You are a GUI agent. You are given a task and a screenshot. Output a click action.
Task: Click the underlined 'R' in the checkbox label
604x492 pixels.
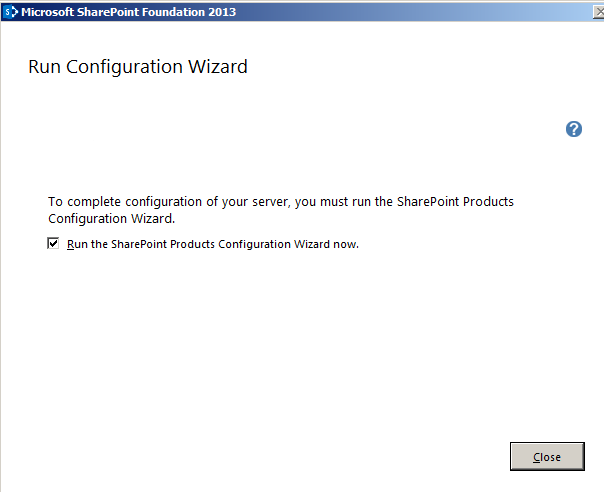pyautogui.click(x=71, y=244)
